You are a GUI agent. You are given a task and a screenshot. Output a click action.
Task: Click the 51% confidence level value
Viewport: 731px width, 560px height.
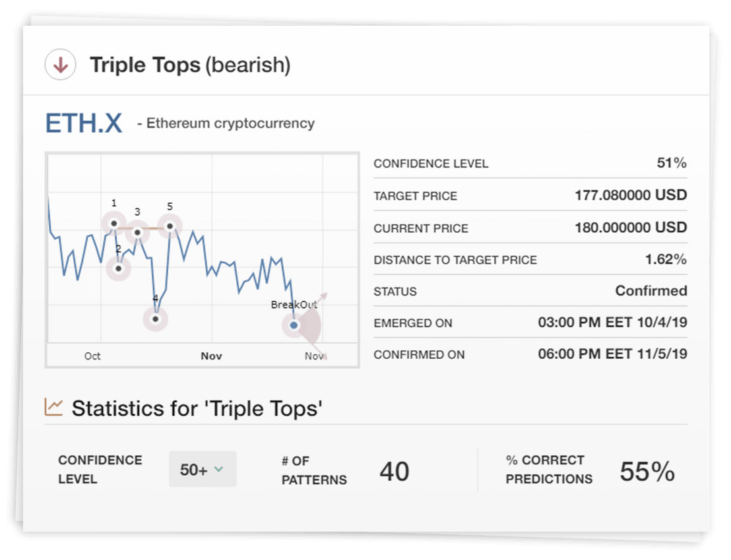pyautogui.click(x=672, y=163)
